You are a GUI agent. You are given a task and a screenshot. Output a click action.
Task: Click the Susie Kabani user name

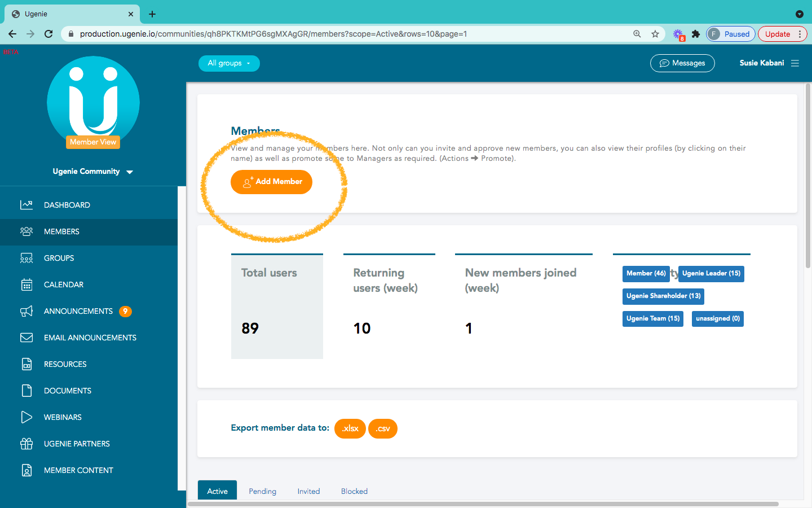pos(762,63)
